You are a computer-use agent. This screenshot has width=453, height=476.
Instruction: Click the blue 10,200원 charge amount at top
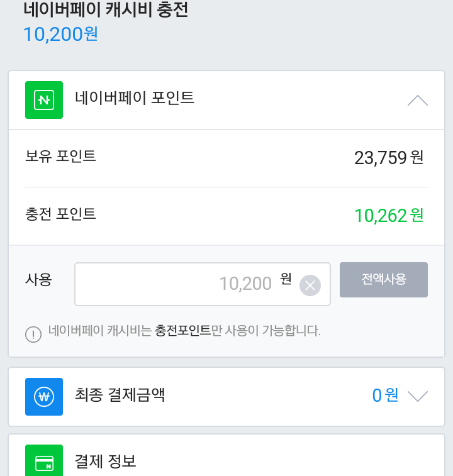click(x=60, y=34)
